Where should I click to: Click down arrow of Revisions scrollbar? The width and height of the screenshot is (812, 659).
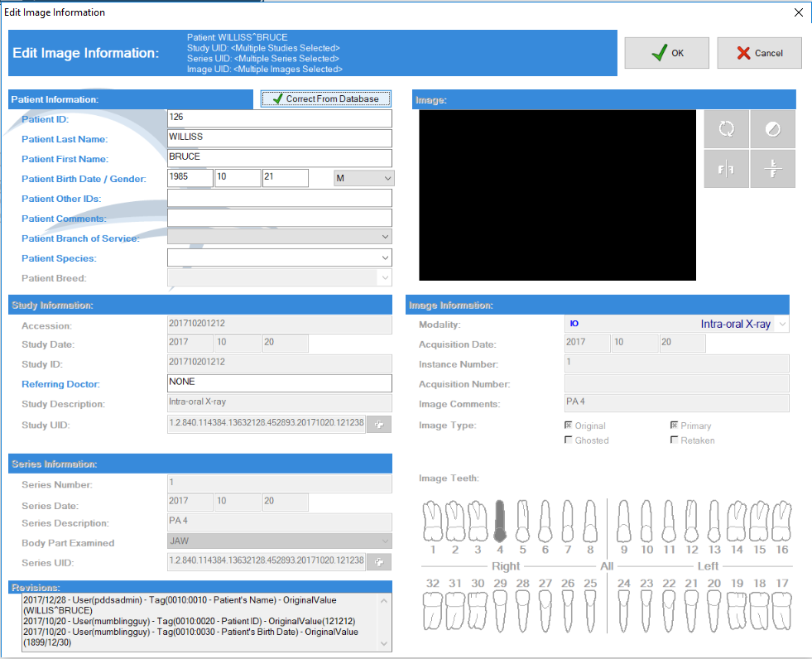pos(384,644)
